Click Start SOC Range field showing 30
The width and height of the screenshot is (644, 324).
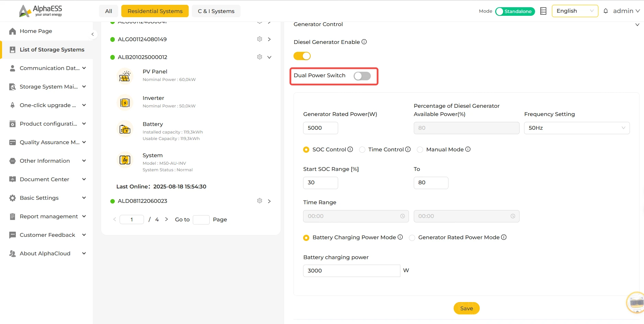pos(320,183)
